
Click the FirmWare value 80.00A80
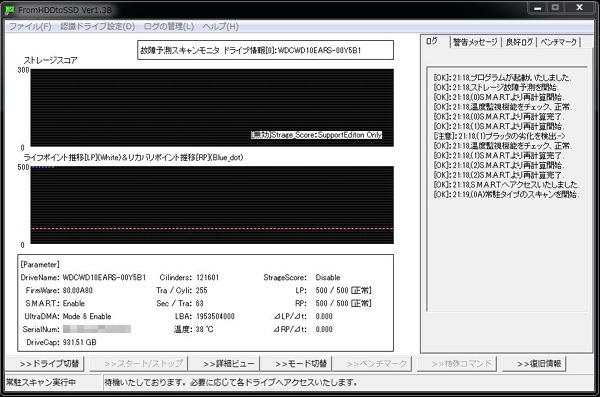coord(78,291)
